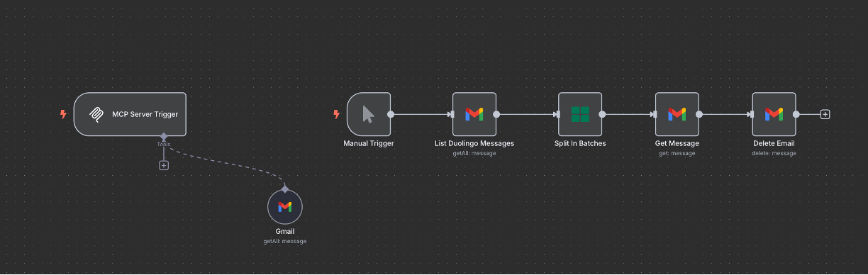Click the "Split In Batches" label

[580, 143]
